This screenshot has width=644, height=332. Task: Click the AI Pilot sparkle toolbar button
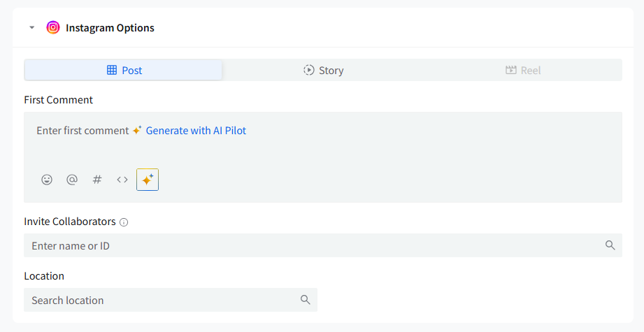148,180
